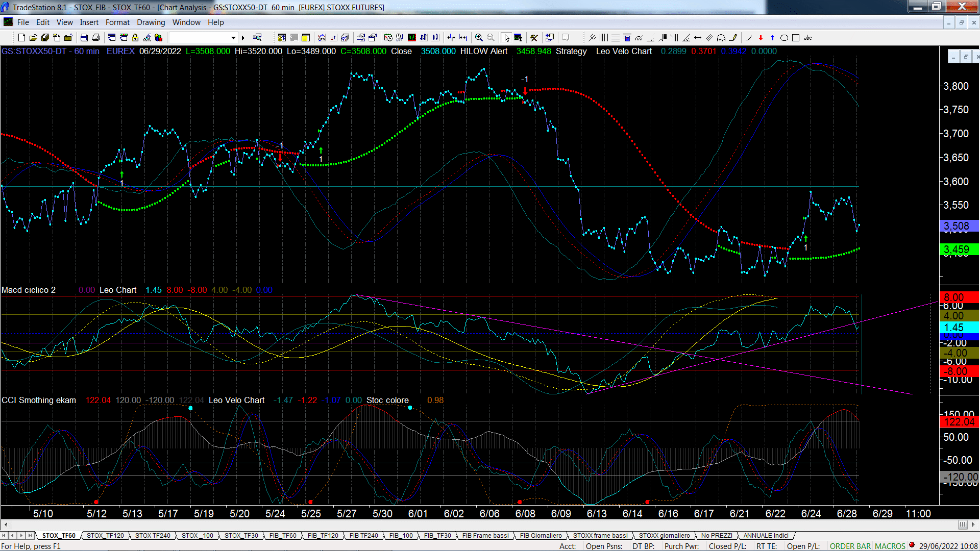Click the zoom in magnifier icon

pyautogui.click(x=479, y=38)
